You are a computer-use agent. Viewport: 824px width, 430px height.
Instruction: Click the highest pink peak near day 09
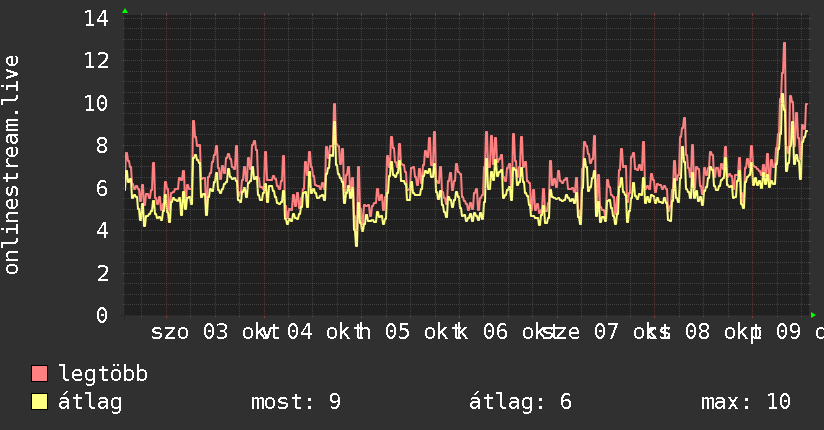[784, 44]
